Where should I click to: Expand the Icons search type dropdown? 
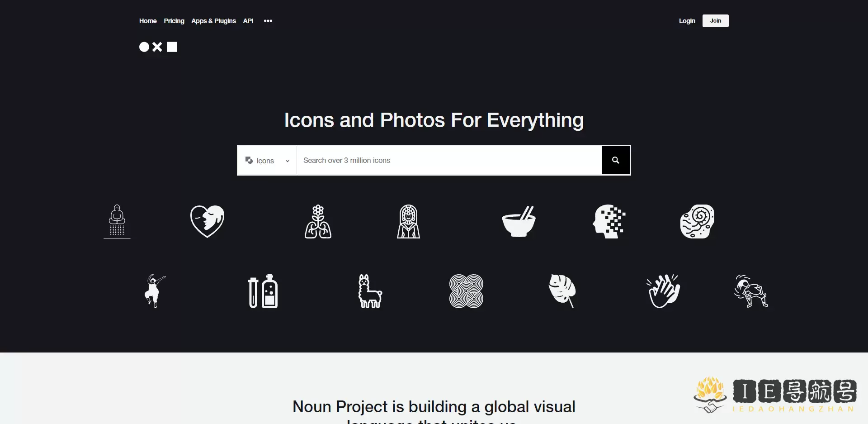[268, 160]
